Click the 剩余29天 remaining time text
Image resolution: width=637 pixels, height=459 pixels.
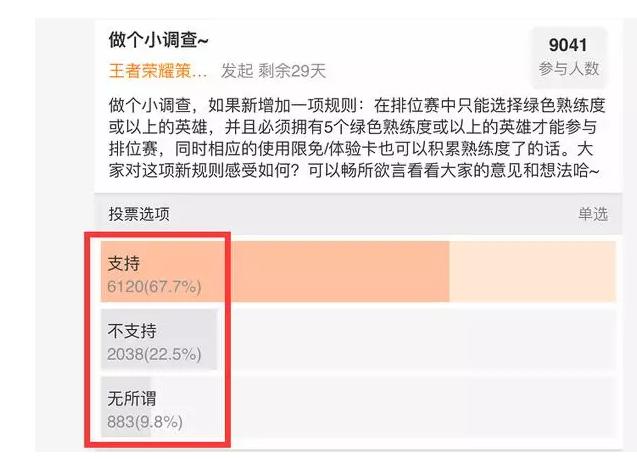pos(292,71)
